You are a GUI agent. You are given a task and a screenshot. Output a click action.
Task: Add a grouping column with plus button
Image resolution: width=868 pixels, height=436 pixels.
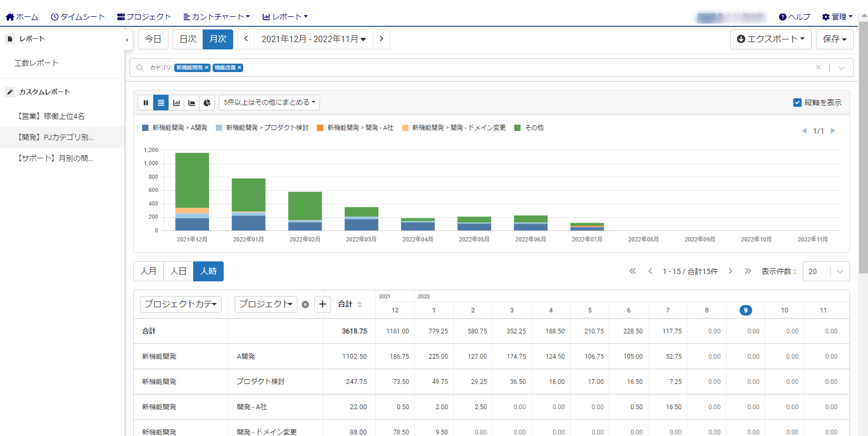point(323,304)
